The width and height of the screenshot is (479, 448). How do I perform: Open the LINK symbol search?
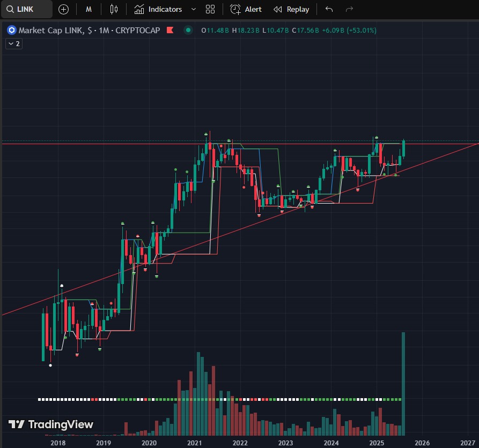point(26,9)
